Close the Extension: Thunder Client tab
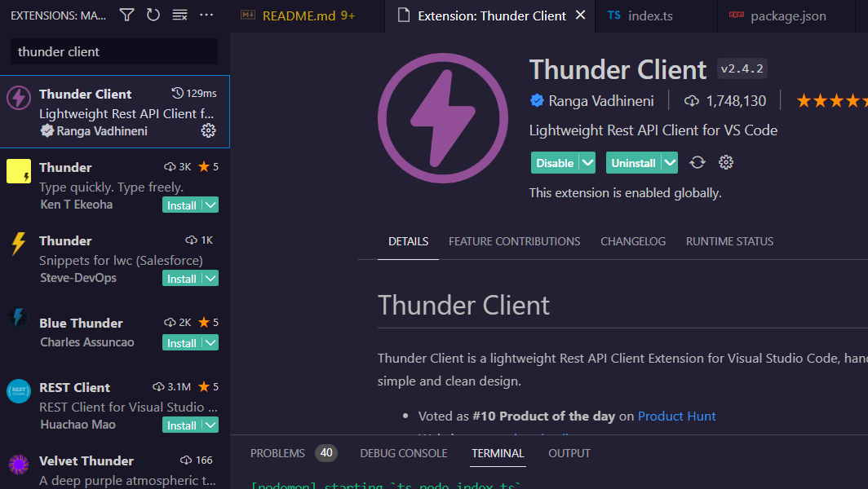 click(x=580, y=15)
